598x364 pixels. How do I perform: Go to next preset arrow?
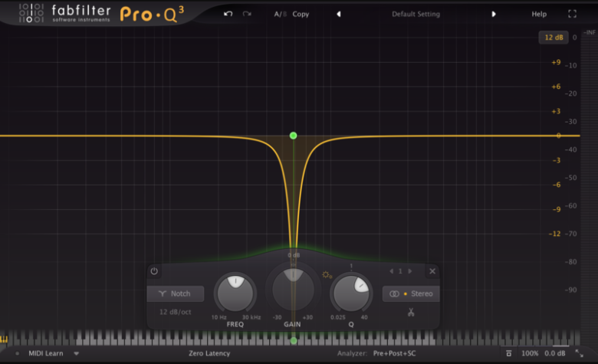(x=494, y=14)
